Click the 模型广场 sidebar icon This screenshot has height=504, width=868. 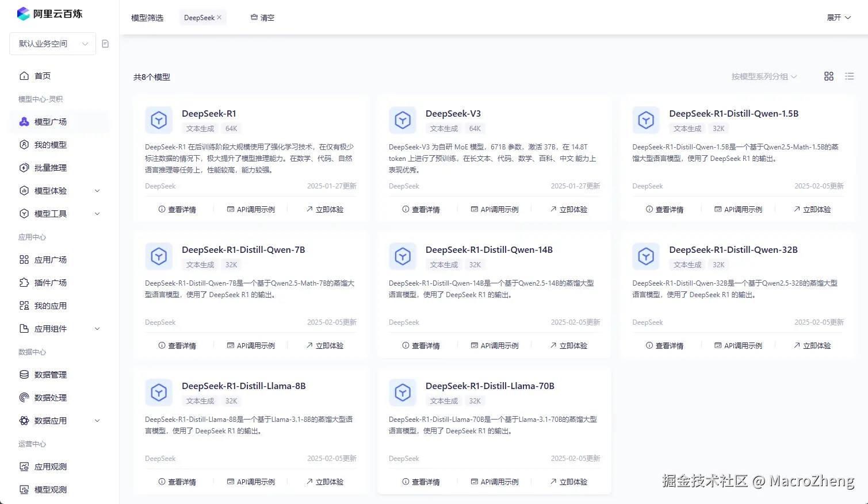tap(24, 122)
